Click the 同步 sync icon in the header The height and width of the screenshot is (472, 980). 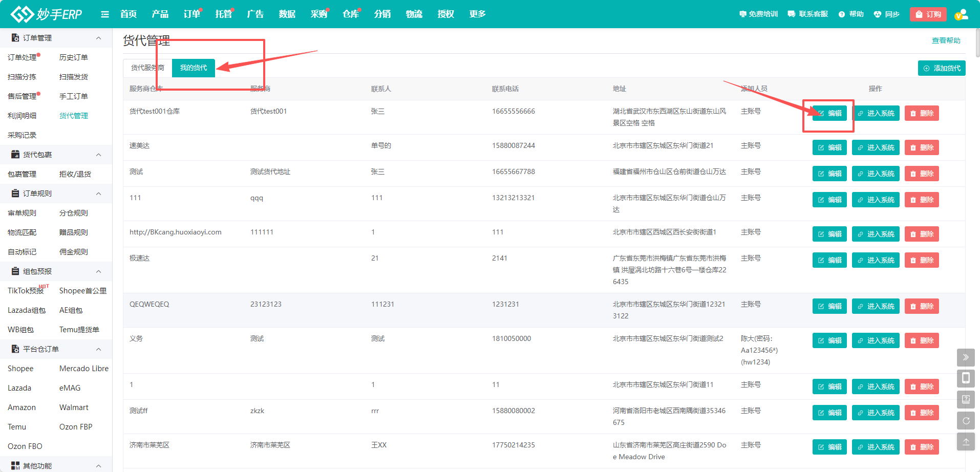[878, 14]
